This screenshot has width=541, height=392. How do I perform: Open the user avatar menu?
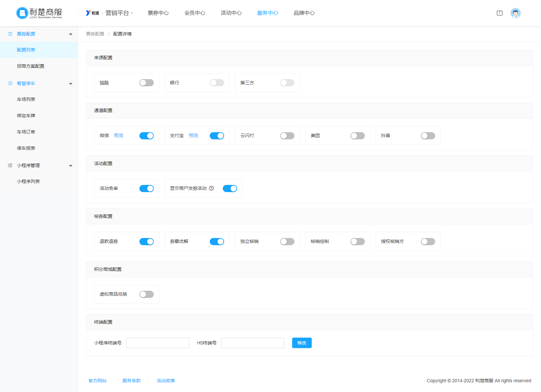(516, 13)
